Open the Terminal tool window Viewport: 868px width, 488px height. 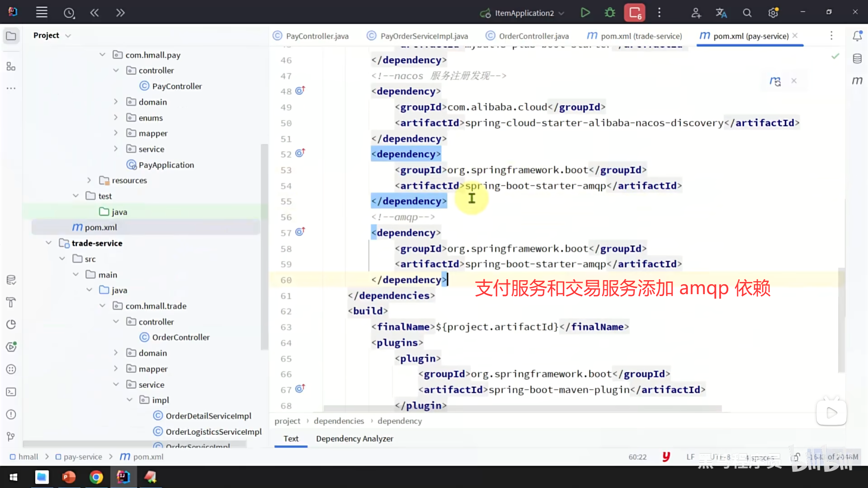coord(11,392)
